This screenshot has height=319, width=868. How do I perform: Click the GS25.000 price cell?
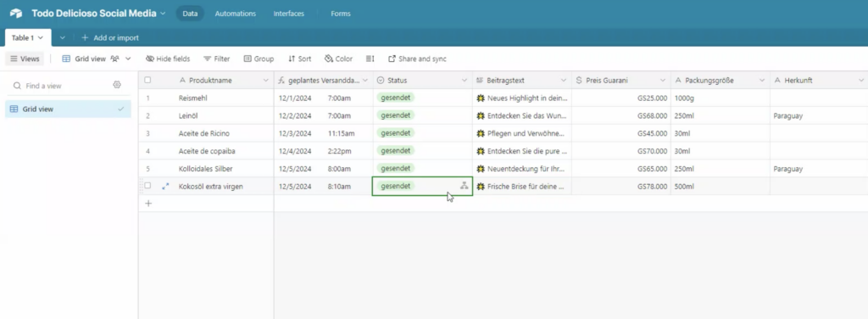tap(621, 98)
